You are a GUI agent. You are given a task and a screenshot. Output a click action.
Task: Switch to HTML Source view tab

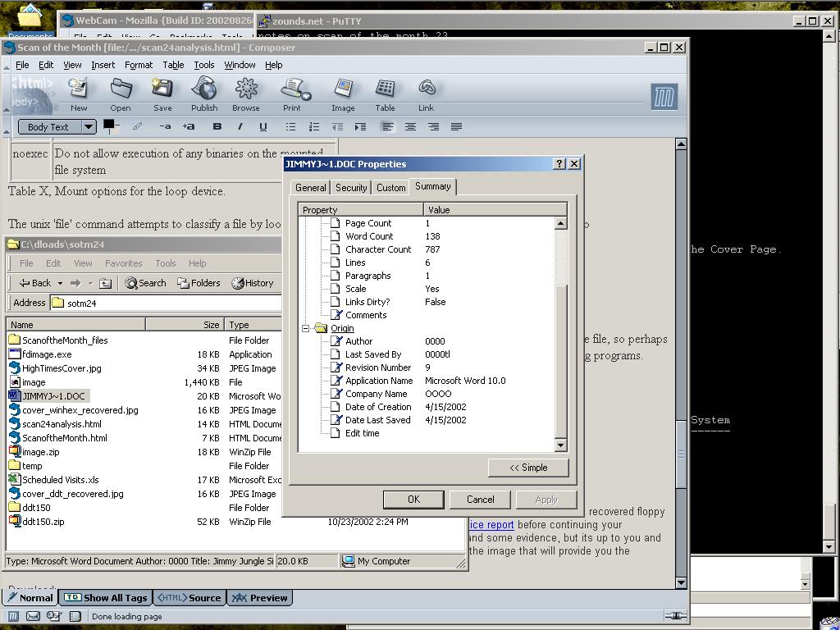[x=189, y=598]
